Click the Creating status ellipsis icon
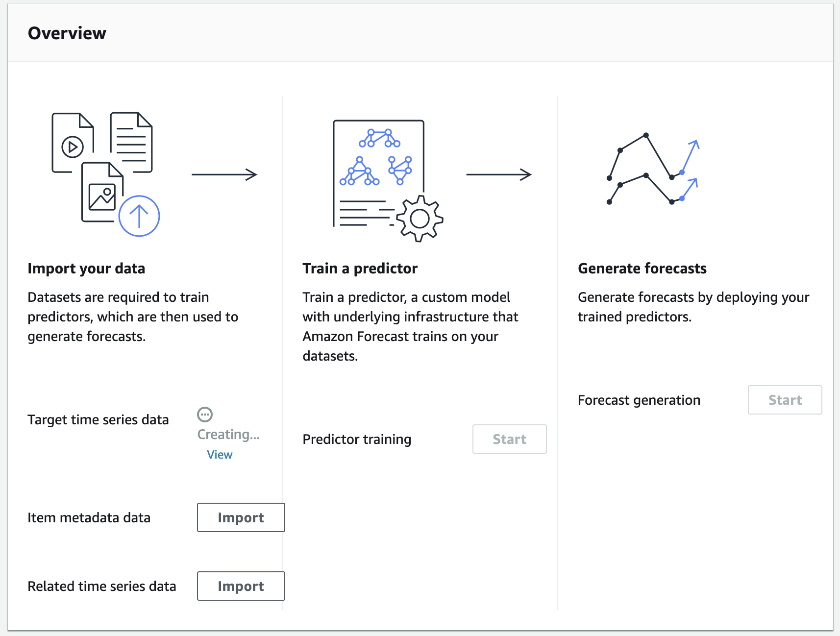The width and height of the screenshot is (840, 636). tap(205, 415)
